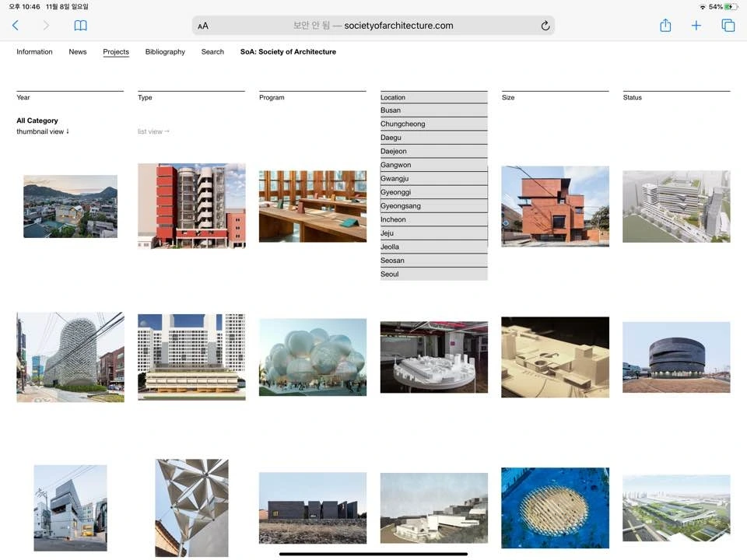The width and height of the screenshot is (747, 560).
Task: Open the red brick house thumbnail
Action: click(x=555, y=206)
